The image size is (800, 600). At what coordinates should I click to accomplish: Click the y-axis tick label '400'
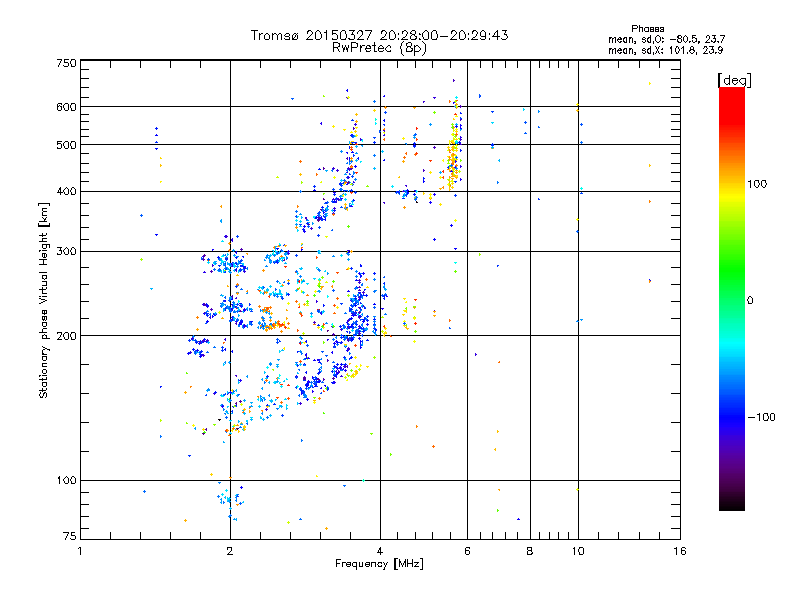pyautogui.click(x=66, y=192)
